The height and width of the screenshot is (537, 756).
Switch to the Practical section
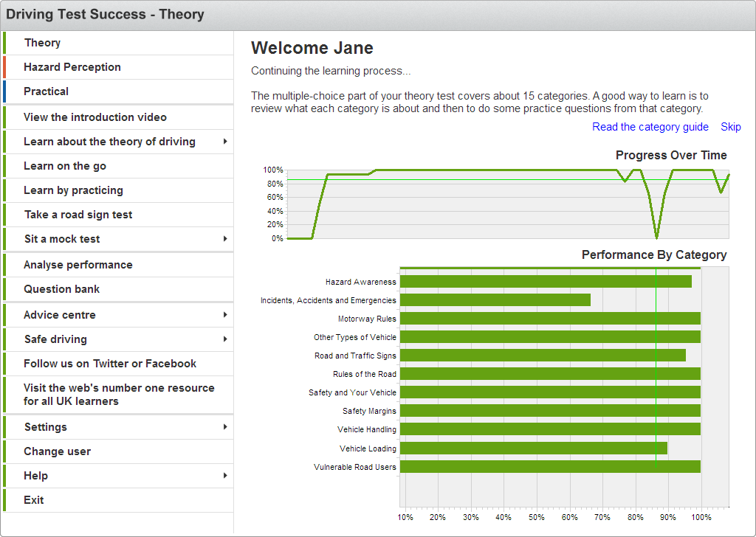click(x=46, y=91)
